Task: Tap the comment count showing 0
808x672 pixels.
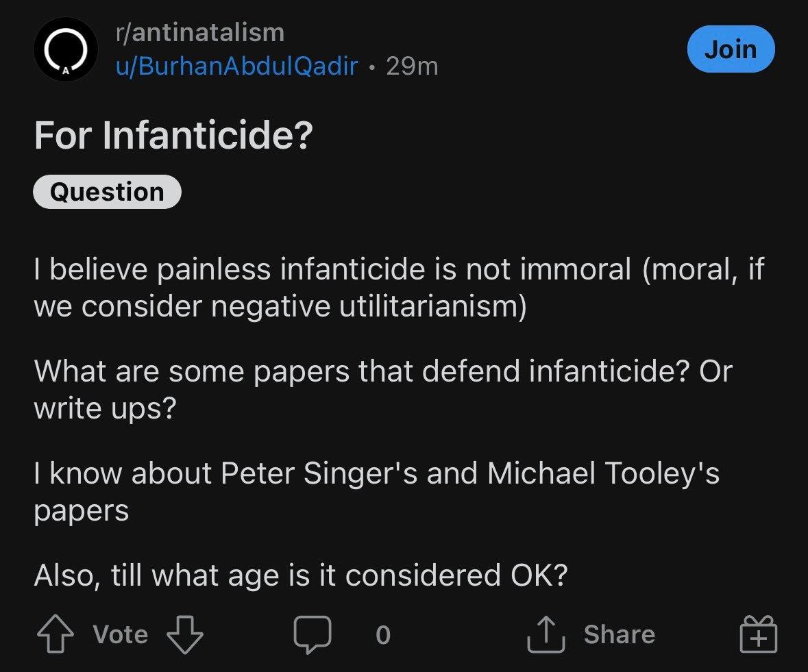Action: pos(383,635)
